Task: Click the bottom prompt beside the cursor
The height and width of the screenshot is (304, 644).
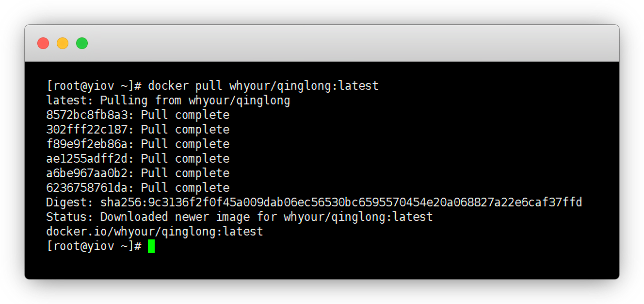Action: coord(93,246)
